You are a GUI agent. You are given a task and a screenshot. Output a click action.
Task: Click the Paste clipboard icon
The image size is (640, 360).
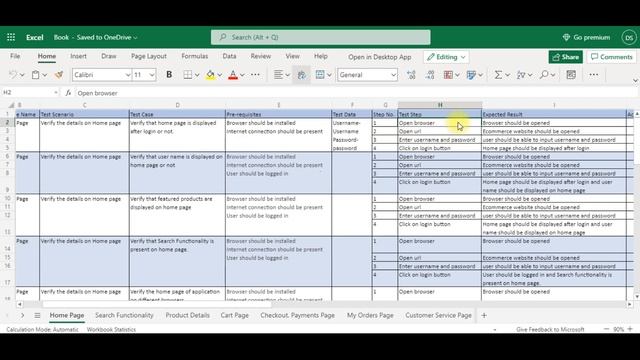36,75
